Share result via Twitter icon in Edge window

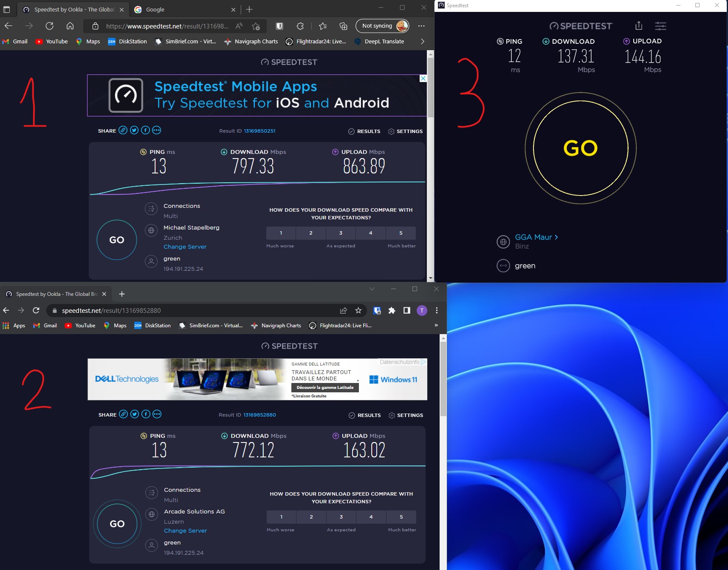point(134,130)
